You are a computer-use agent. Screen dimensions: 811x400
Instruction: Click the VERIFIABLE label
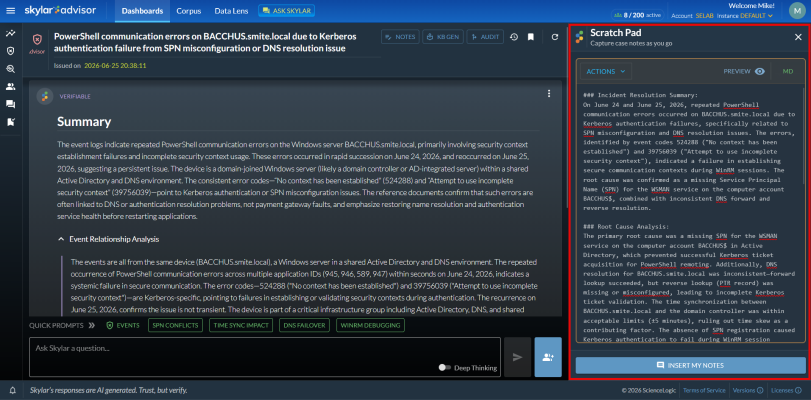75,96
